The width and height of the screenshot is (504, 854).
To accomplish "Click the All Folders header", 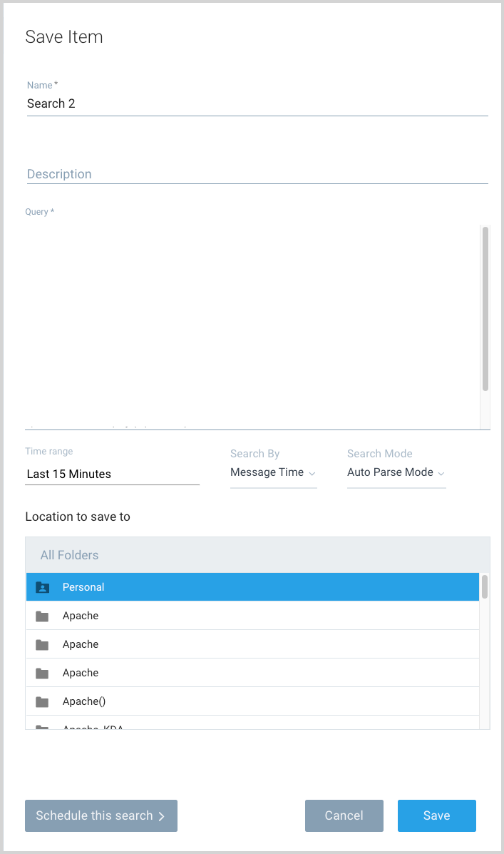I will point(69,555).
